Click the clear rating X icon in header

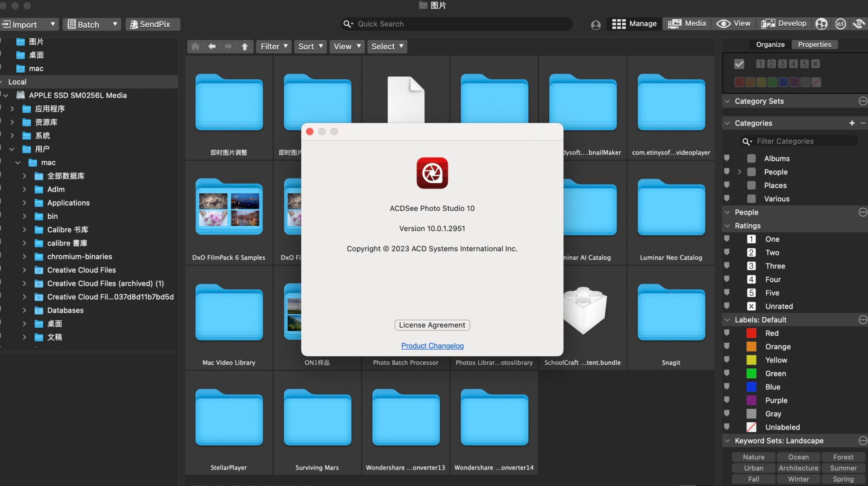pyautogui.click(x=815, y=64)
